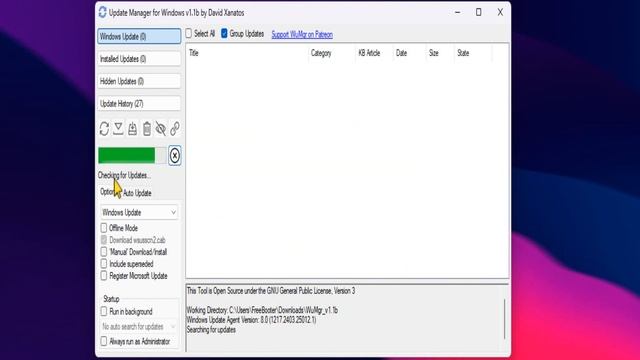This screenshot has width=640, height=360.
Task: Click the GNU General Public License log line
Action: coord(271,291)
